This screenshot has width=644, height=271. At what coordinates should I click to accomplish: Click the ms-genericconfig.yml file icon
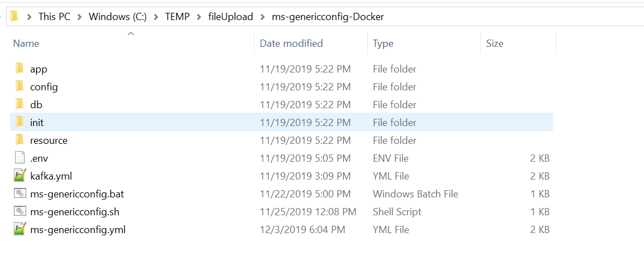pos(20,229)
